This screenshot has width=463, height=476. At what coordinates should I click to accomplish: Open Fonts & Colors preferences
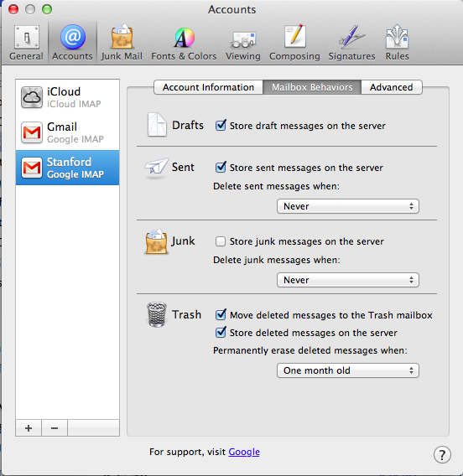click(184, 43)
